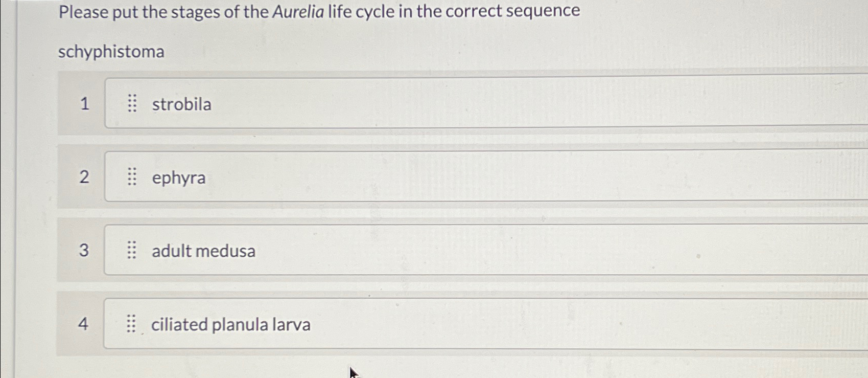
Task: Select the adult medusa answer option
Action: pos(204,251)
